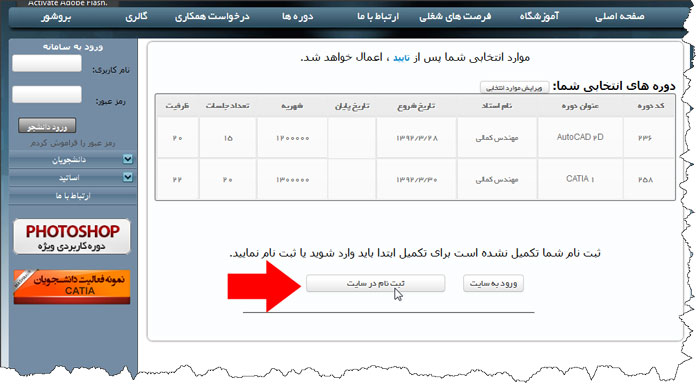Open بروشور menu item

[56, 17]
